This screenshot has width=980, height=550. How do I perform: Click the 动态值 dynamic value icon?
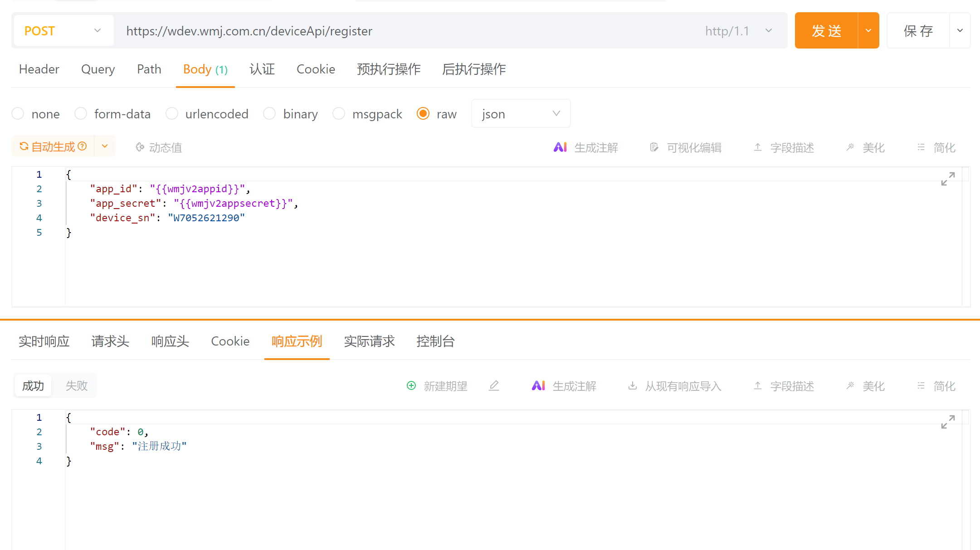(140, 147)
